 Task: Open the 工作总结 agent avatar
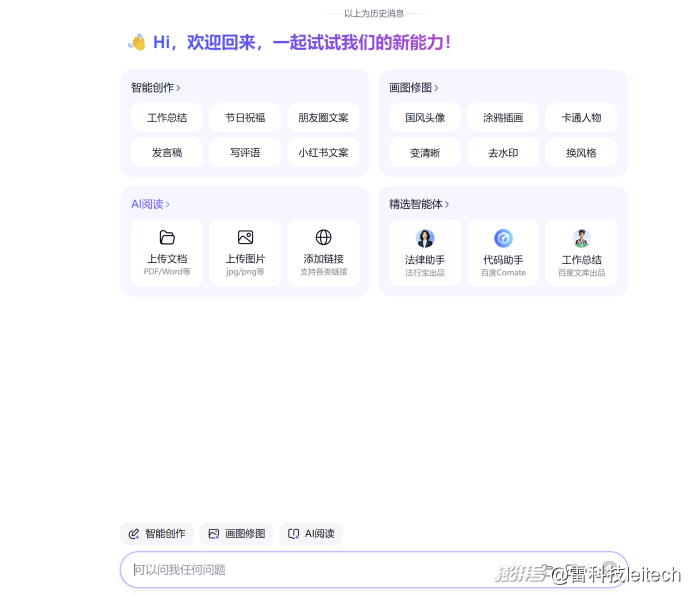click(581, 238)
